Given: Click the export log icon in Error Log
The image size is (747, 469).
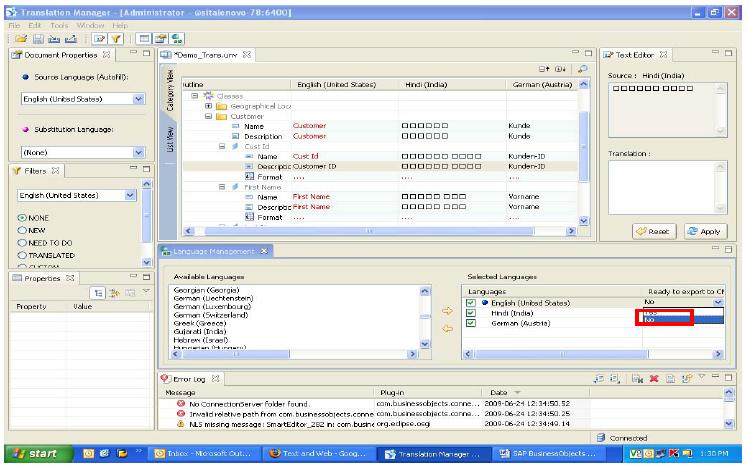Looking at the screenshot, I should point(599,378).
